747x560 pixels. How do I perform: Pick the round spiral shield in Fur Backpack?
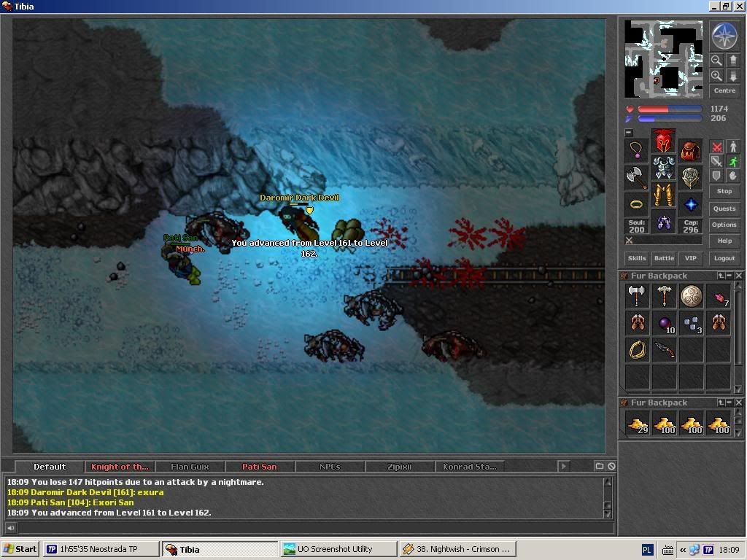tap(691, 296)
